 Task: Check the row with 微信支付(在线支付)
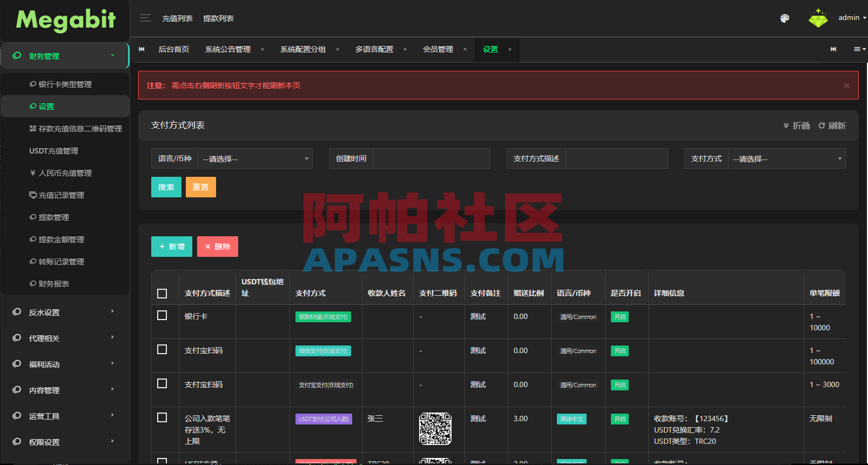click(162, 349)
